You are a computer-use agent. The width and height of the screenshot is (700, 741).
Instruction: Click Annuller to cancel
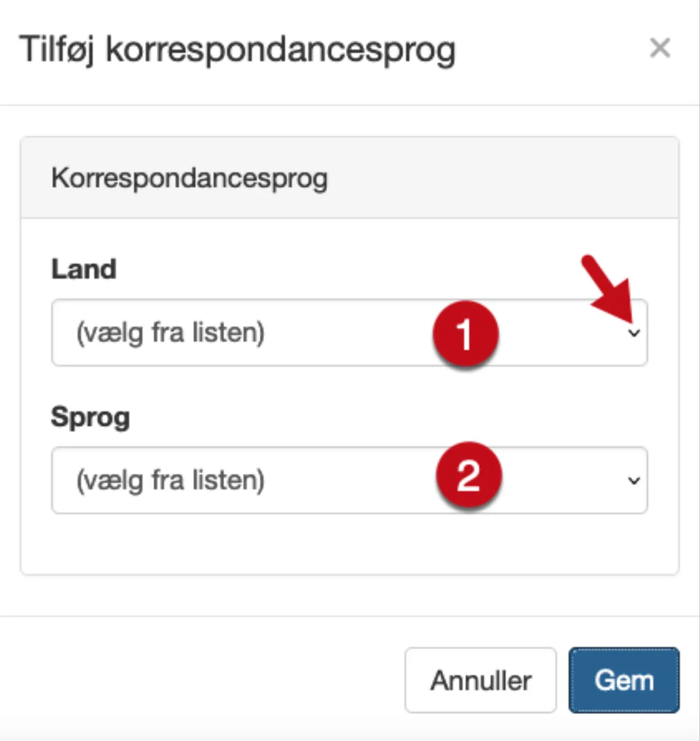tap(480, 679)
